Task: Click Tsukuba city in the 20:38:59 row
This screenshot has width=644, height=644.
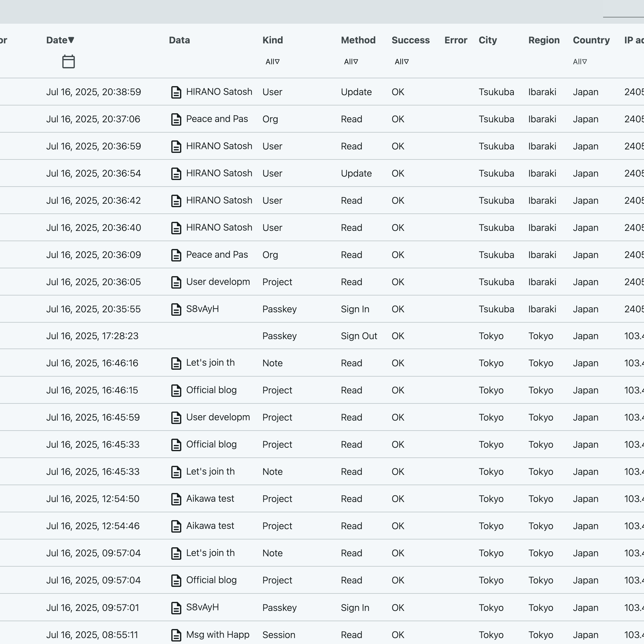Action: point(496,92)
